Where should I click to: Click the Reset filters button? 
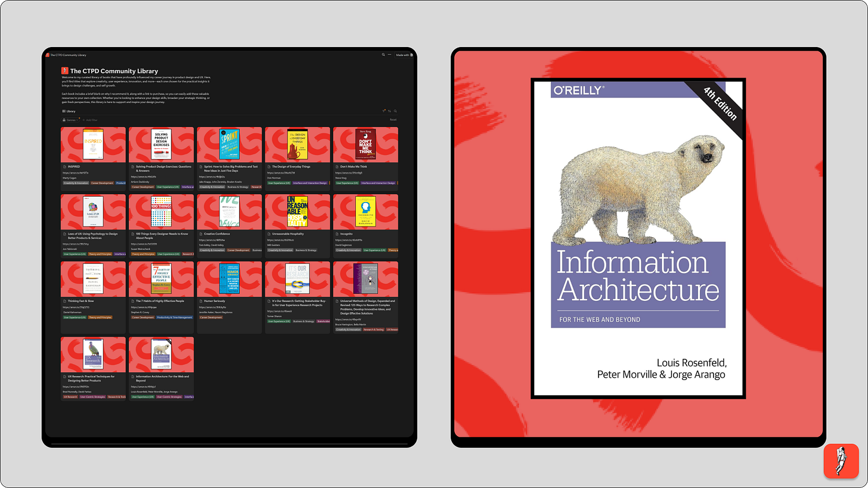coord(393,120)
